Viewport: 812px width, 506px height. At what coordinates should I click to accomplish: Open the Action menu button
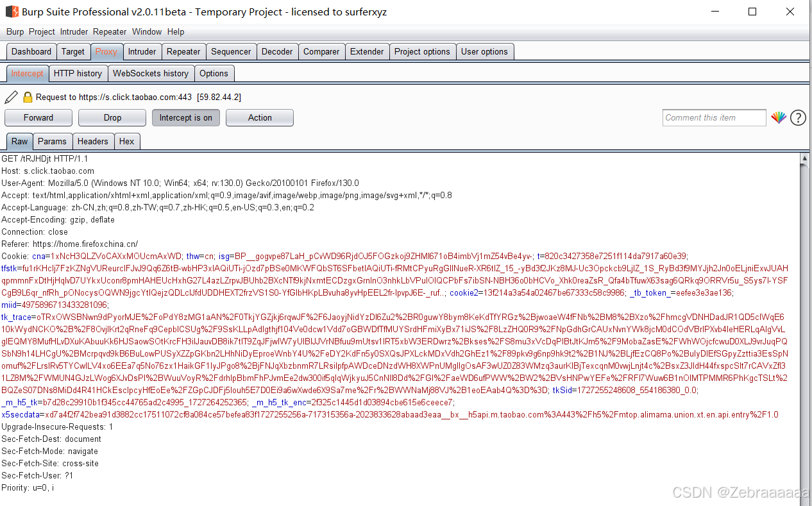[x=260, y=117]
